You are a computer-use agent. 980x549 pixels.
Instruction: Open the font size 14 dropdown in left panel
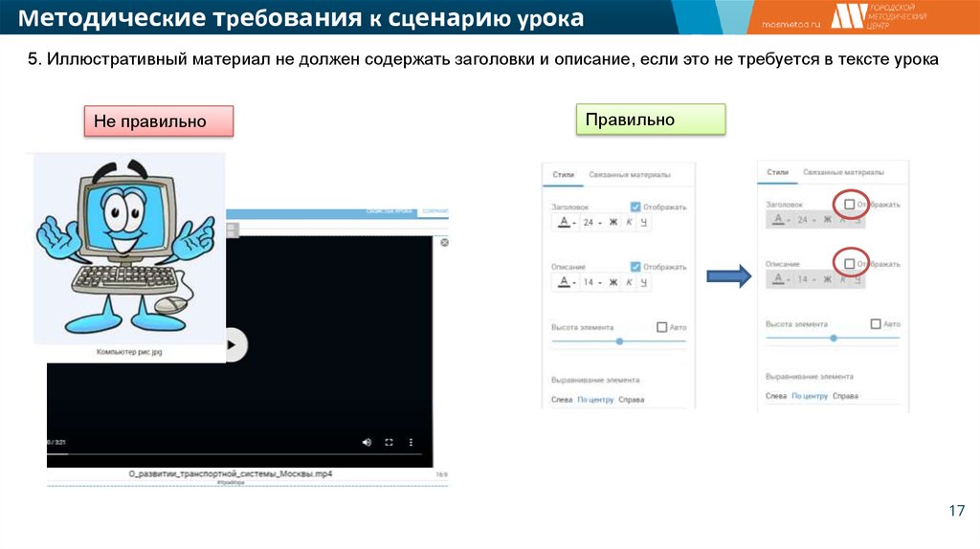click(590, 283)
